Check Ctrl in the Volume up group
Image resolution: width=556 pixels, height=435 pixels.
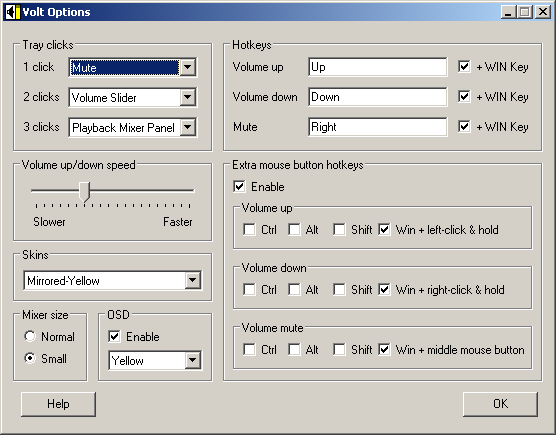(249, 229)
